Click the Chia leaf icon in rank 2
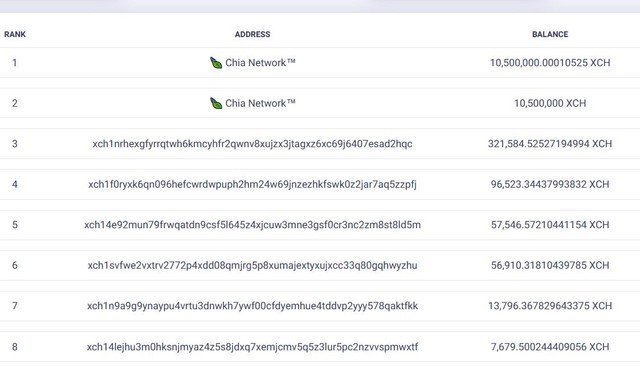This screenshot has width=640, height=368. pos(216,103)
